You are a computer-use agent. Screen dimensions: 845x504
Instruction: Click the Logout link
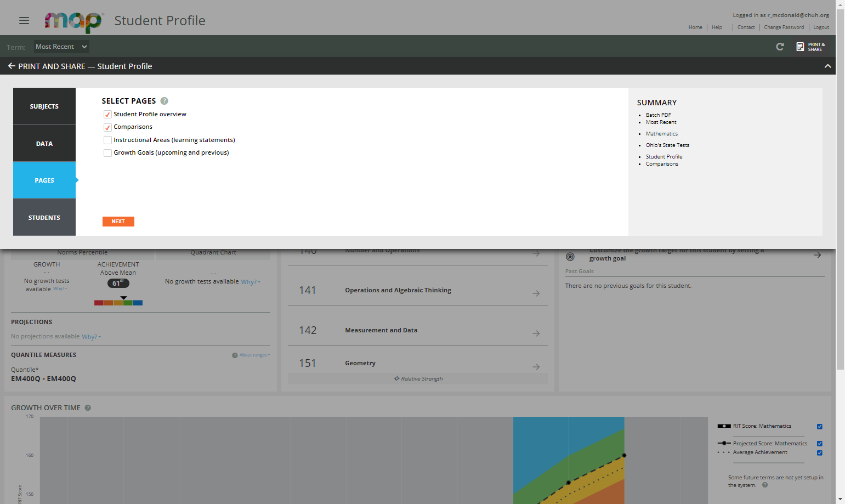(x=821, y=27)
